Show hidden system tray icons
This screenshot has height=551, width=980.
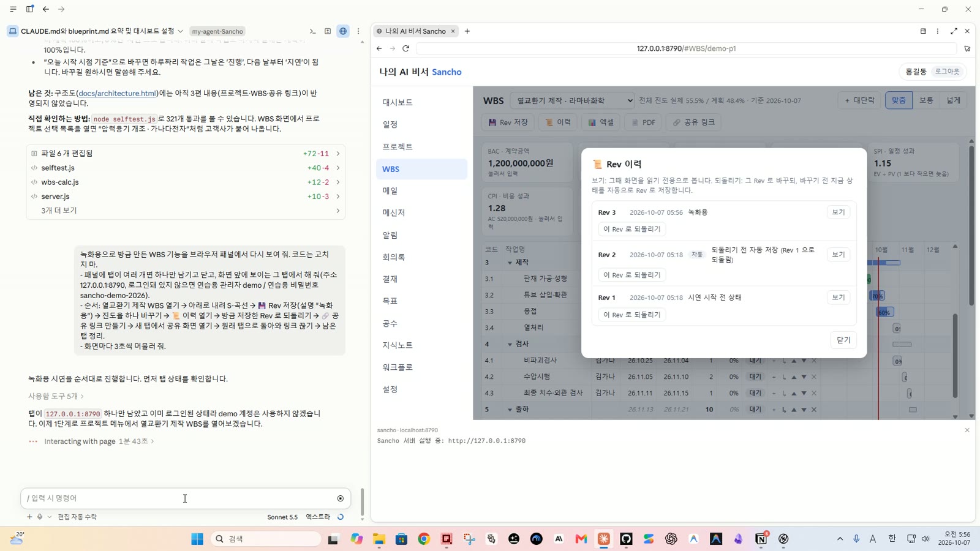pyautogui.click(x=840, y=539)
